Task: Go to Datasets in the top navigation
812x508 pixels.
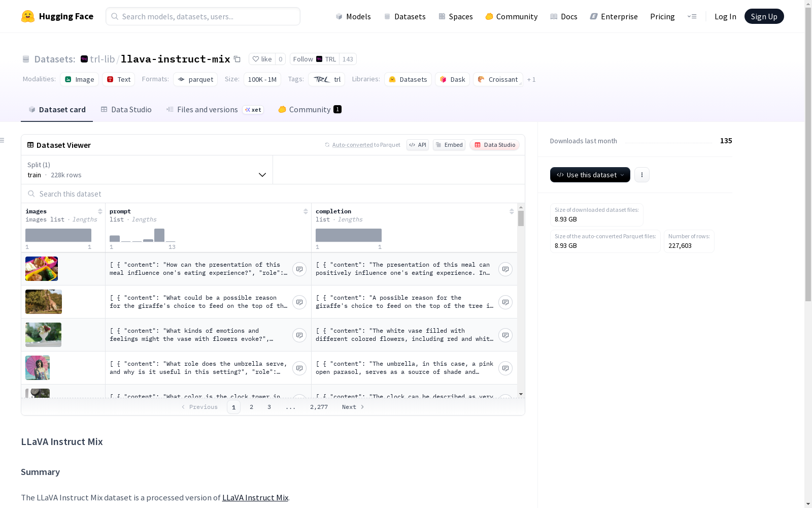Action: (x=404, y=16)
